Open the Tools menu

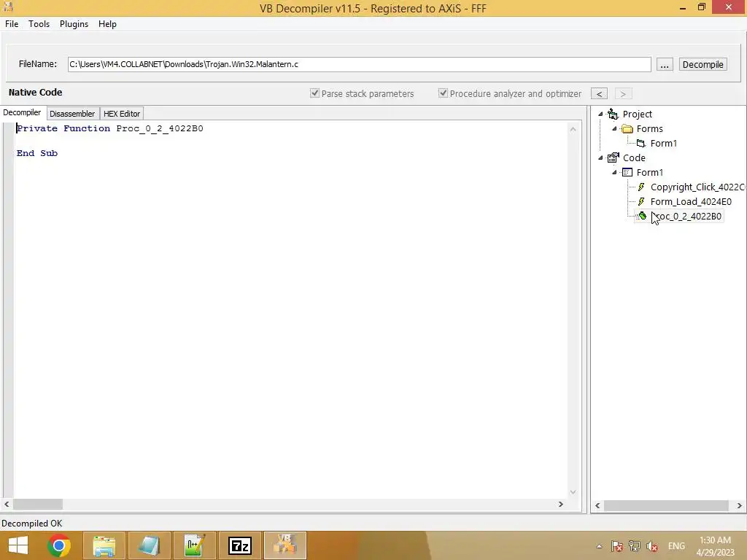coord(39,24)
